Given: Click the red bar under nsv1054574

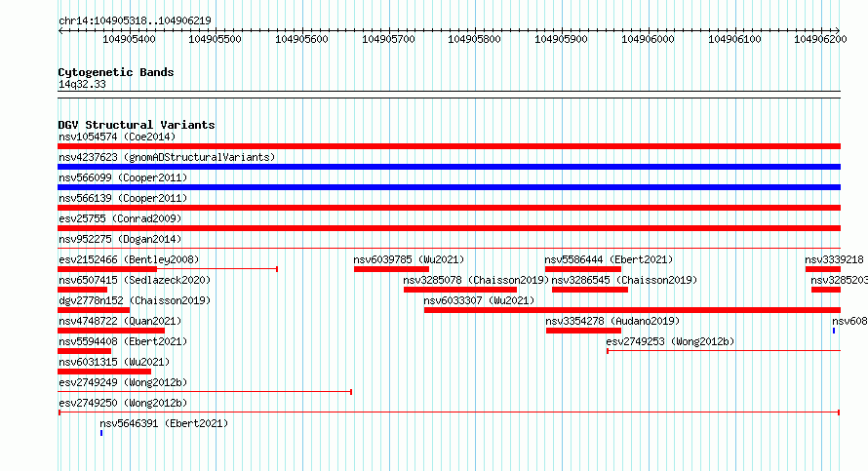Looking at the screenshot, I should [449, 146].
